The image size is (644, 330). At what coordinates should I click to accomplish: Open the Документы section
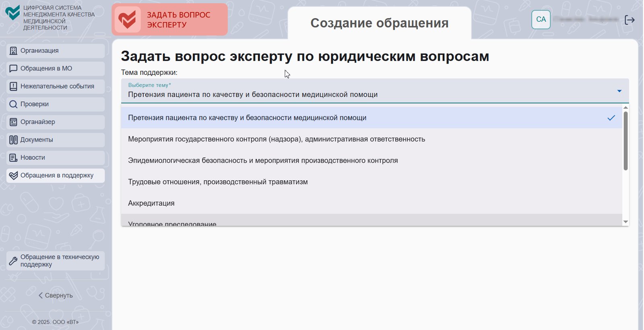tap(56, 140)
